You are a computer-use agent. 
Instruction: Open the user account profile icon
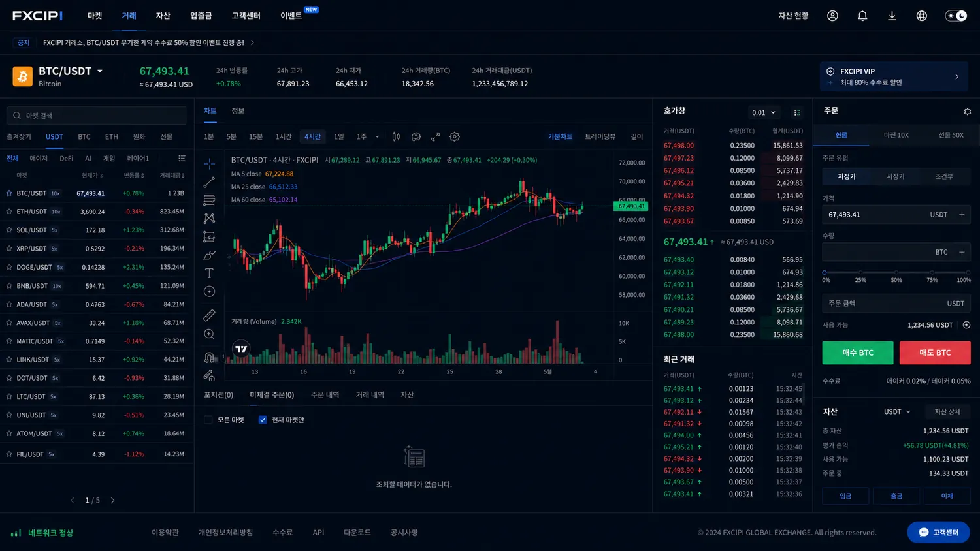[832, 16]
